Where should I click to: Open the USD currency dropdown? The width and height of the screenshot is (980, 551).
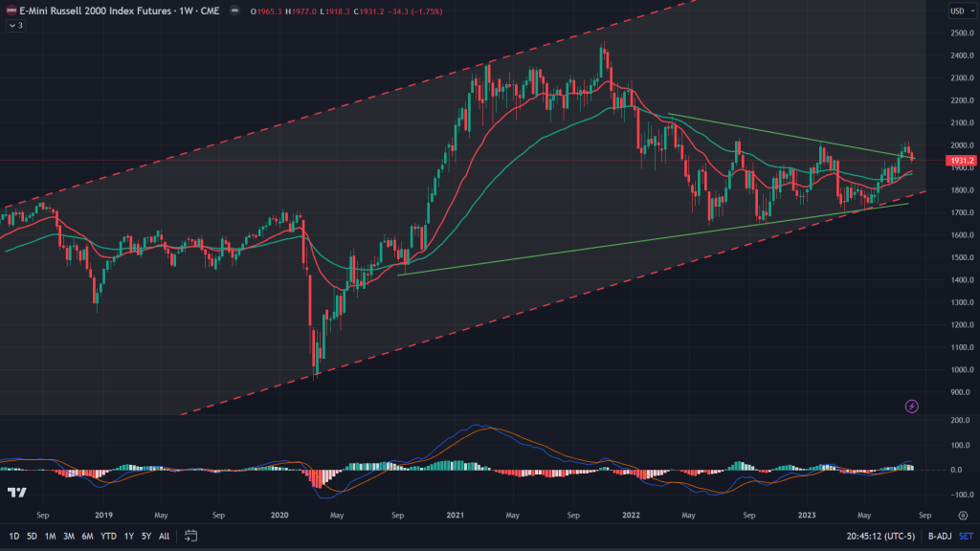(956, 11)
